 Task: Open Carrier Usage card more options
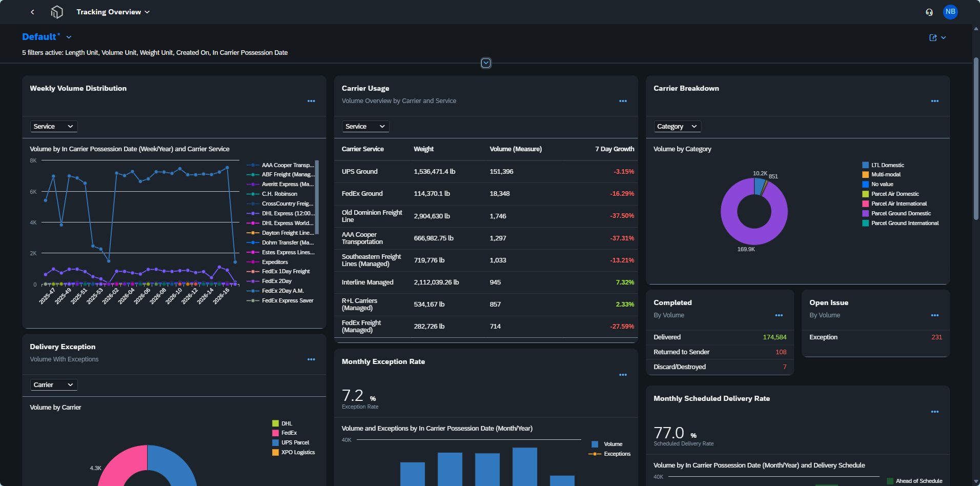(x=623, y=101)
